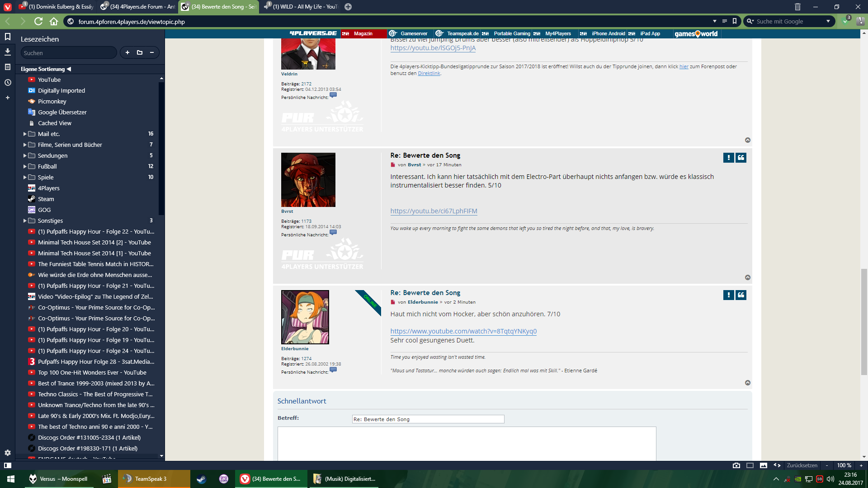Image resolution: width=868 pixels, height=488 pixels.
Task: Open Elderbunnie's YouTube watch link
Action: [x=463, y=331]
